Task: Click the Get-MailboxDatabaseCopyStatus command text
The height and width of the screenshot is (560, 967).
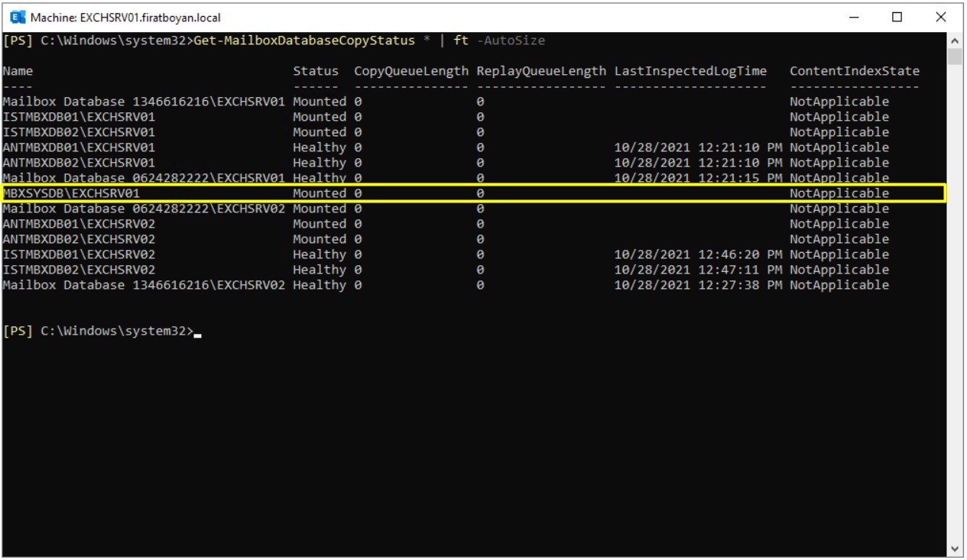Action: [303, 40]
